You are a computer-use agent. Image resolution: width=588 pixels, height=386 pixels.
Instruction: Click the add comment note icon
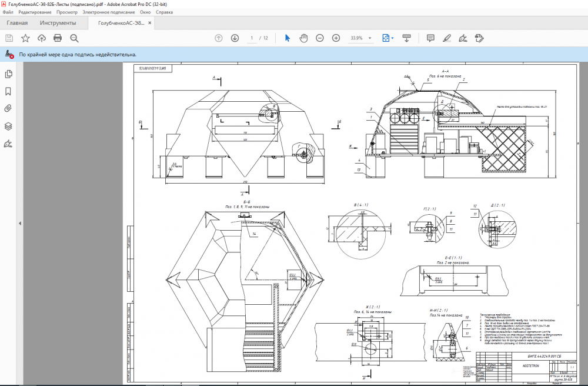point(430,38)
